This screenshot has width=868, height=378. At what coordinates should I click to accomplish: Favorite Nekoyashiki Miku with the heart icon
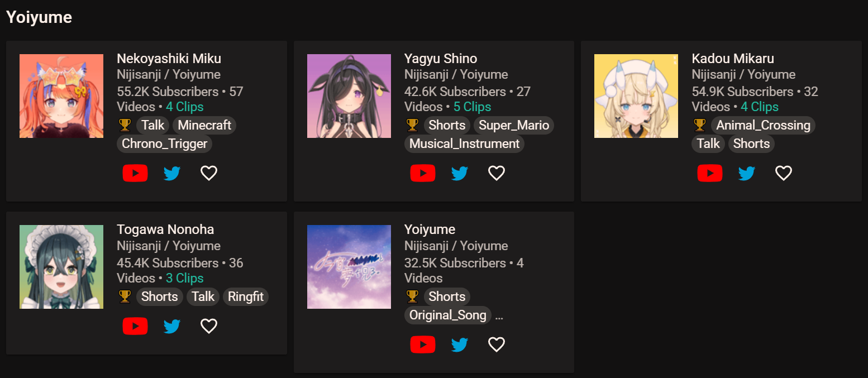click(x=209, y=173)
